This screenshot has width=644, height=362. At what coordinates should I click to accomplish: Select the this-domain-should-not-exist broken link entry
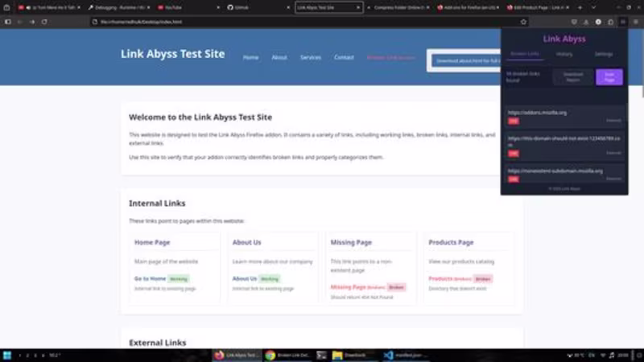coord(564,146)
